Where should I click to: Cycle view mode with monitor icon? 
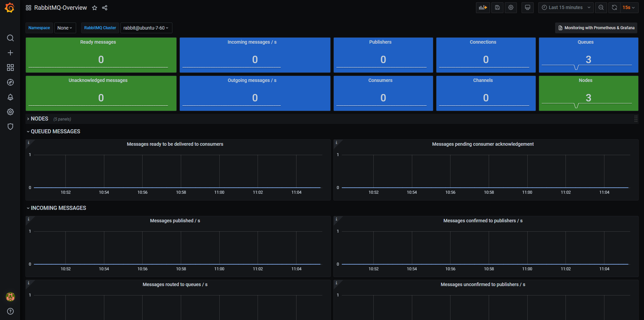click(528, 7)
